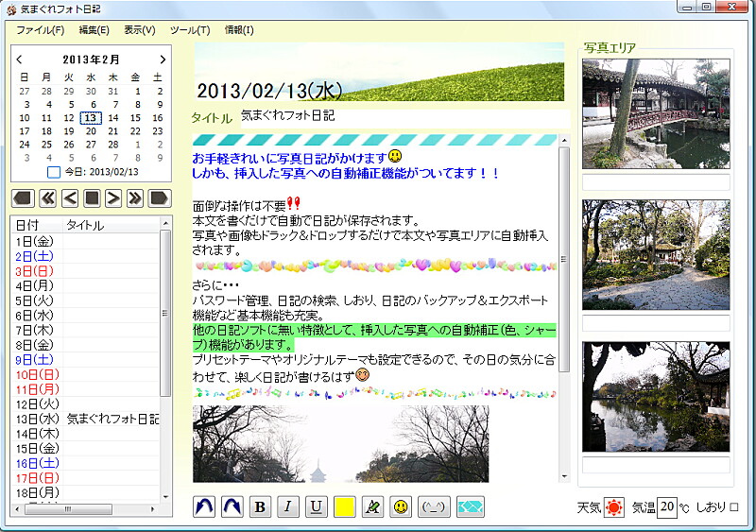Click the first photo thumbnail with bridge

(656, 113)
